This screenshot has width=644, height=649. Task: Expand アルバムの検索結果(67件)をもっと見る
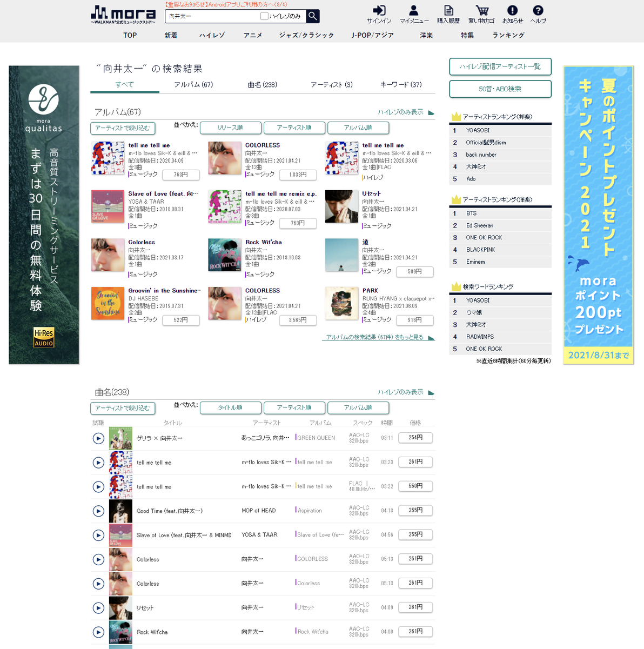[378, 337]
